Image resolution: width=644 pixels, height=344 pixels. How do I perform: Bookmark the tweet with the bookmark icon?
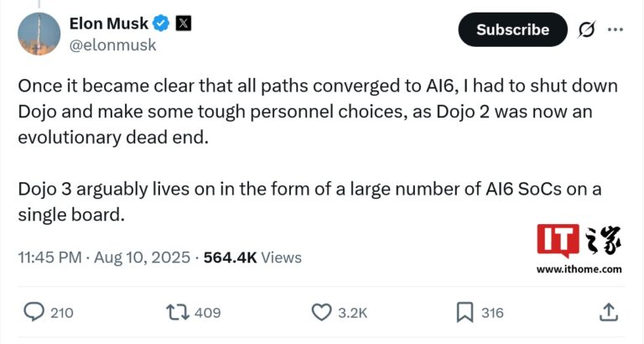pyautogui.click(x=465, y=312)
